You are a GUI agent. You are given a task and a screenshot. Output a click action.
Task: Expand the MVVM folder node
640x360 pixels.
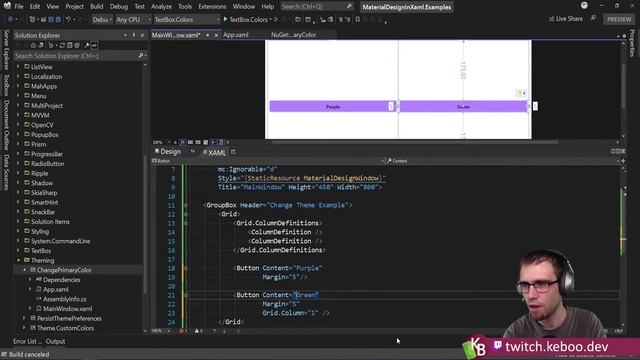[x=18, y=115]
